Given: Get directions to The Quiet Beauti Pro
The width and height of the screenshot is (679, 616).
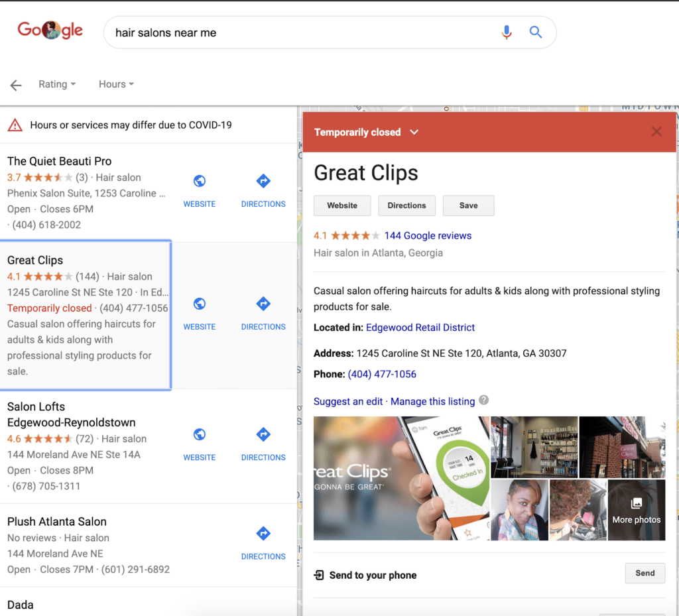Looking at the screenshot, I should [263, 180].
